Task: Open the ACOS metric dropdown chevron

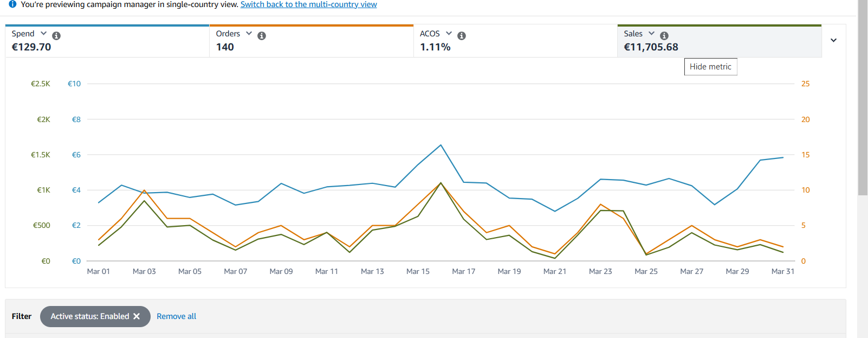Action: tap(449, 34)
